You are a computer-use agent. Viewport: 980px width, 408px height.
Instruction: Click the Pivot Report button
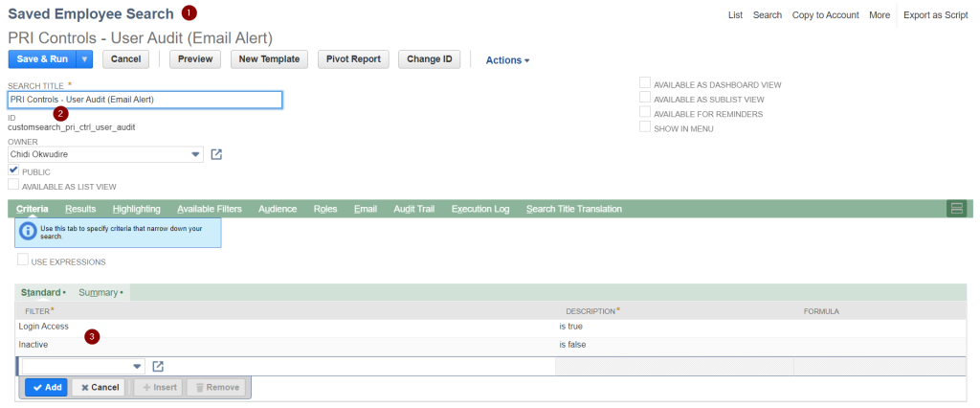click(x=353, y=59)
